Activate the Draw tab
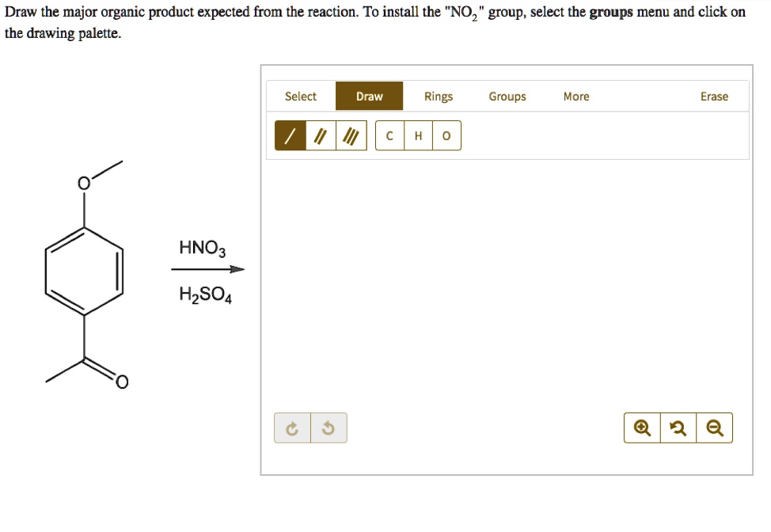 point(369,96)
